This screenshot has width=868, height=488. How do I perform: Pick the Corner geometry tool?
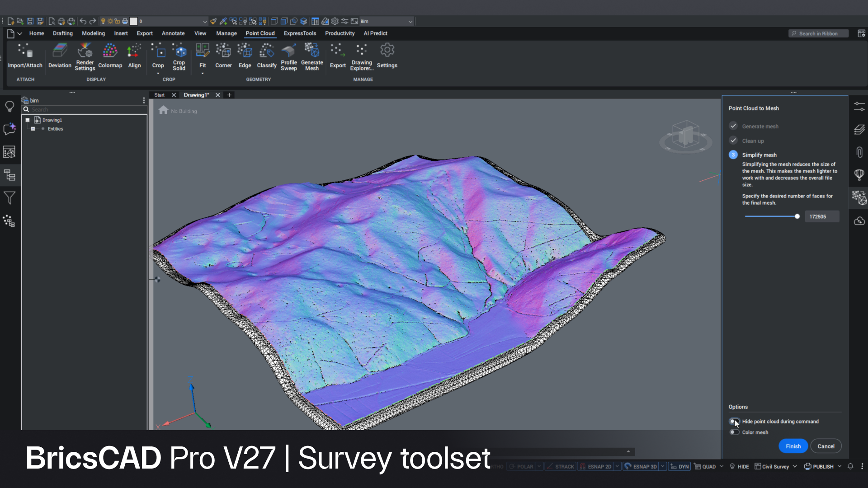point(223,56)
